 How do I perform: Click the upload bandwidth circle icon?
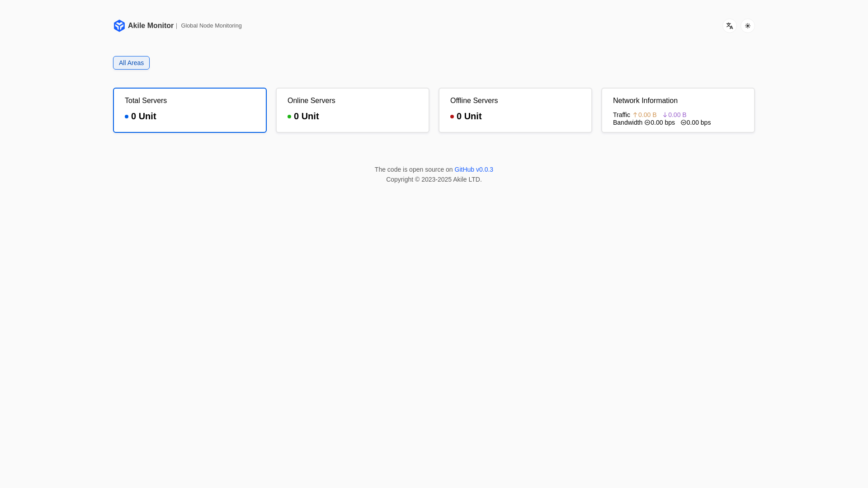pyautogui.click(x=647, y=122)
